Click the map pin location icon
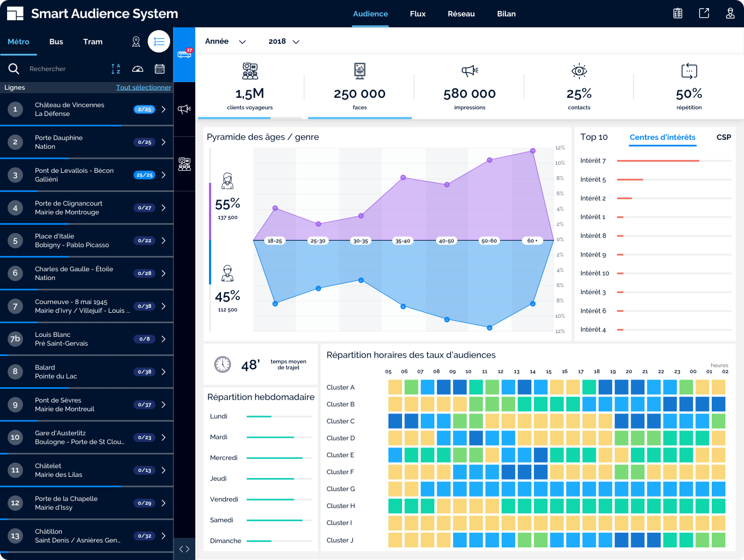Screen dimensions: 744x560 (136, 42)
